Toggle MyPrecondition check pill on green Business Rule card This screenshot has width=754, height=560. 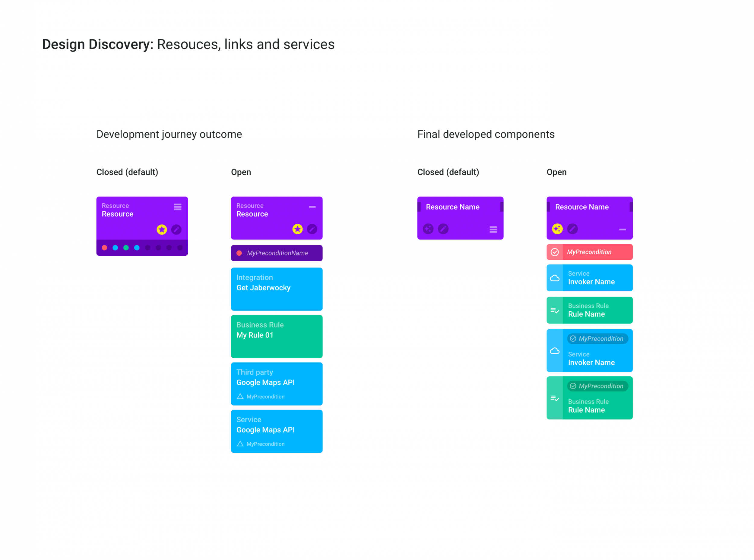tap(597, 386)
